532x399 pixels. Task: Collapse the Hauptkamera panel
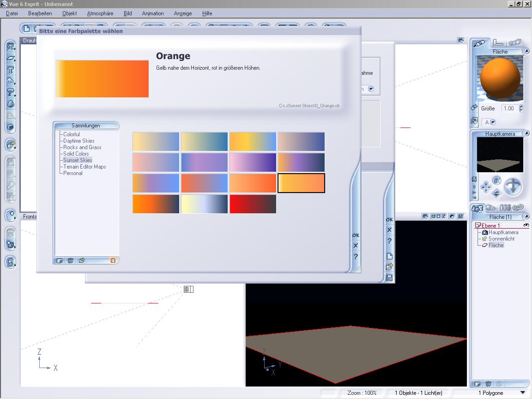[526, 133]
